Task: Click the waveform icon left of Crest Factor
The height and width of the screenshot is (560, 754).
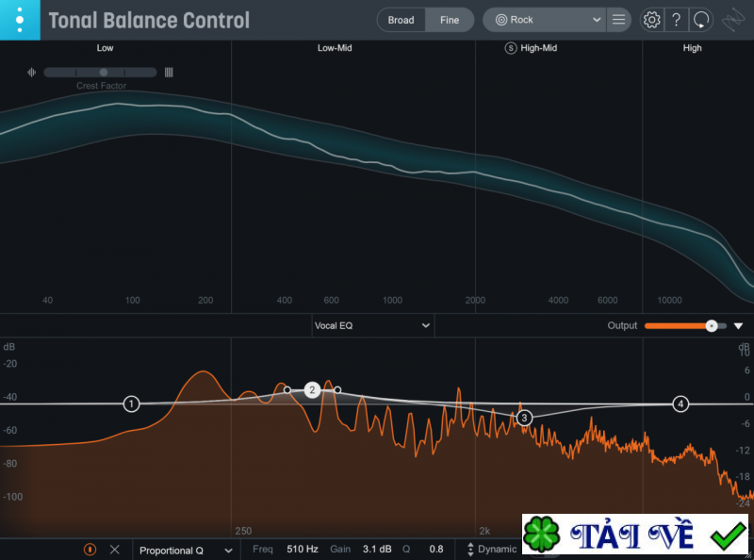Action: tap(31, 72)
